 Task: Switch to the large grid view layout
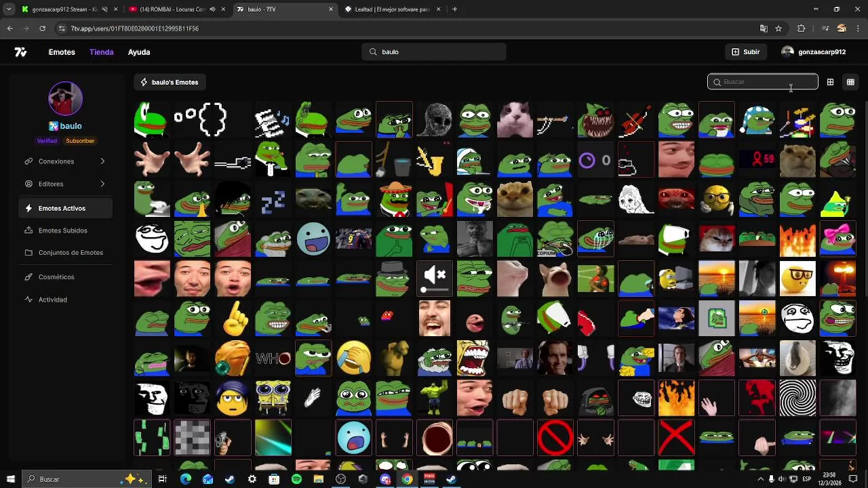click(830, 82)
